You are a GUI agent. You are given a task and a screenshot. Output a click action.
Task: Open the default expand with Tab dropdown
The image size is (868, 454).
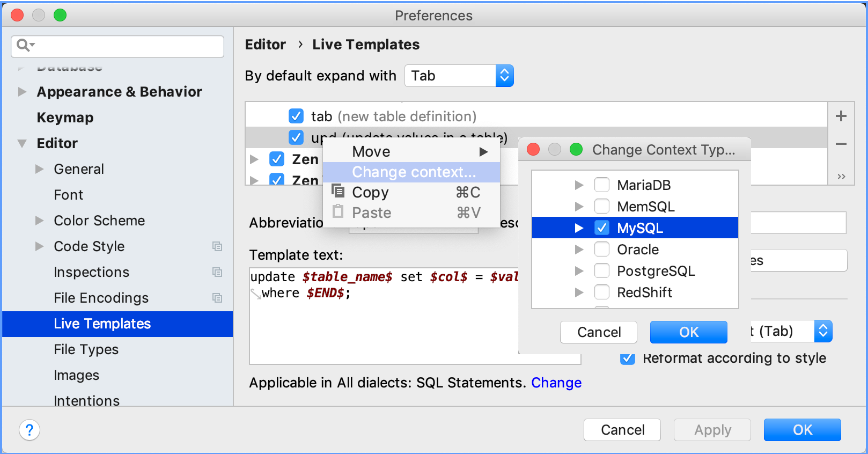click(459, 76)
